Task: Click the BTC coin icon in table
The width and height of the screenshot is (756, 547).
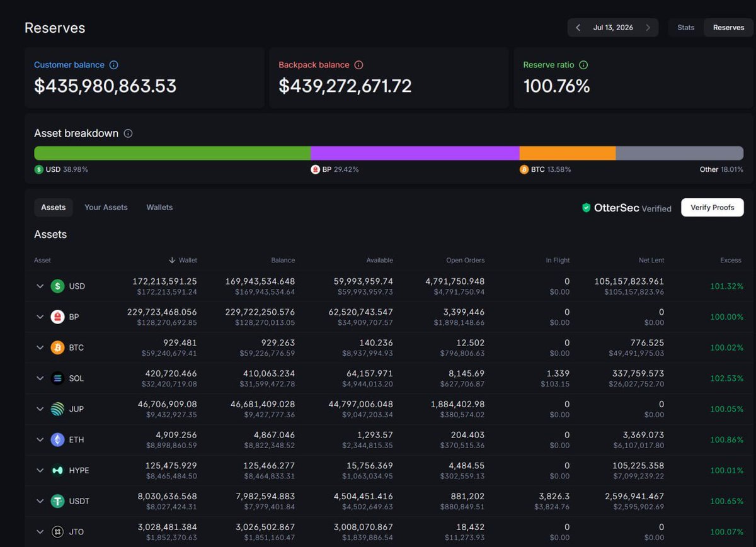Action: pyautogui.click(x=58, y=347)
